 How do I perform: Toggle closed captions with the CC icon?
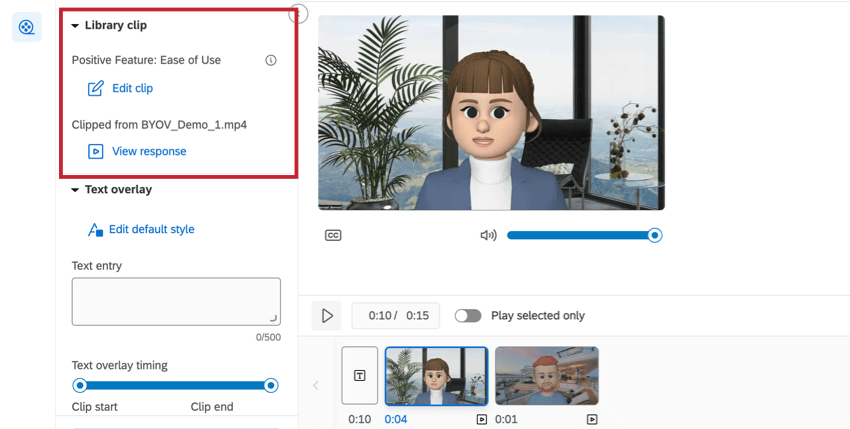point(333,235)
